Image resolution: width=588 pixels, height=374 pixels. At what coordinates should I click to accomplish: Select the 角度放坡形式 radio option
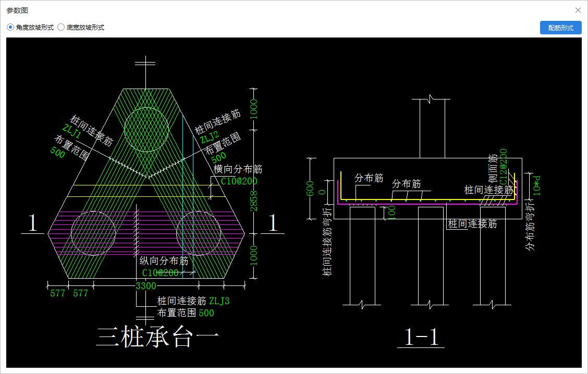[x=30, y=28]
